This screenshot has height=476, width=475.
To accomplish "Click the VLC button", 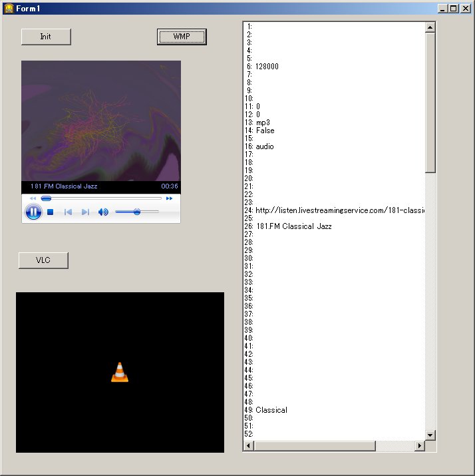I will click(43, 260).
